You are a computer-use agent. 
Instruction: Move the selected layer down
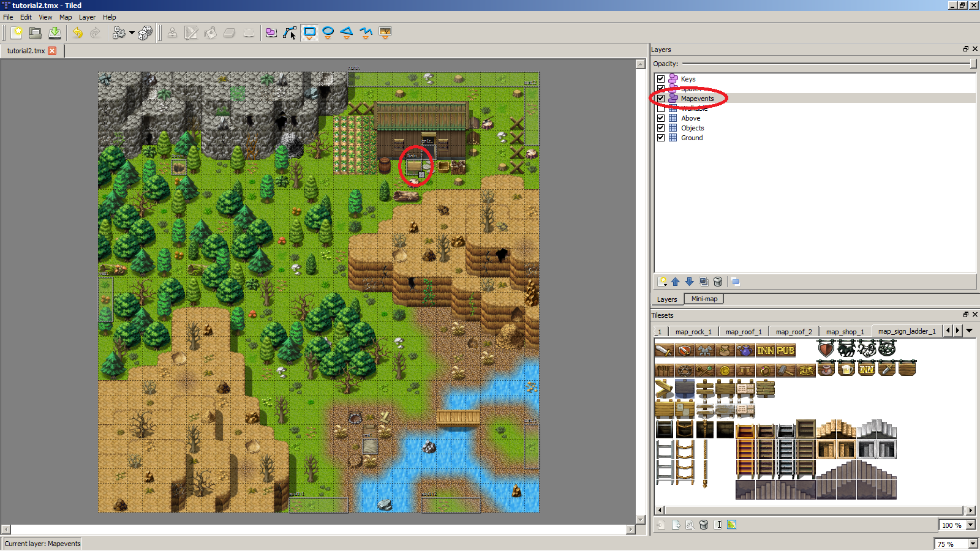690,282
